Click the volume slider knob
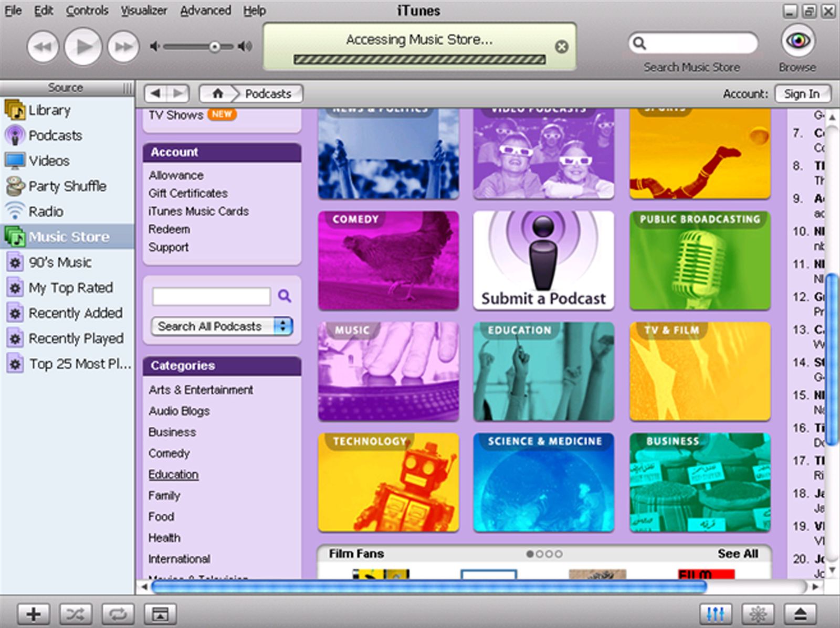The height and width of the screenshot is (628, 840). pyautogui.click(x=214, y=47)
